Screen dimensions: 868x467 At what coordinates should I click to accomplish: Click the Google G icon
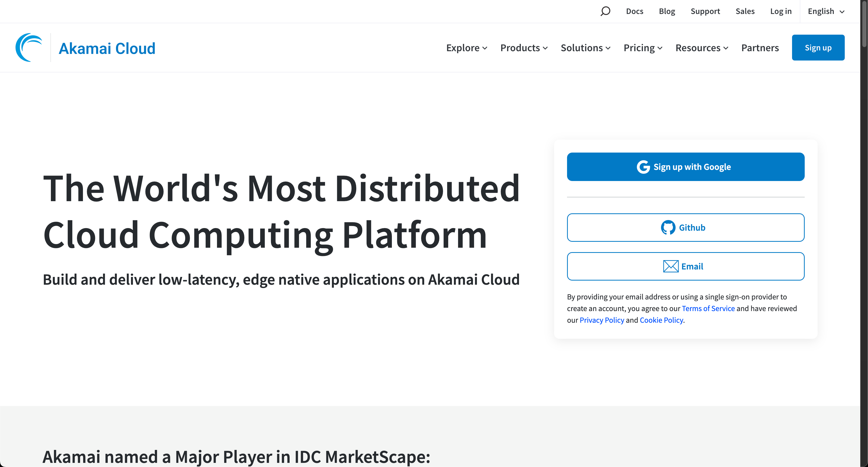click(x=643, y=167)
